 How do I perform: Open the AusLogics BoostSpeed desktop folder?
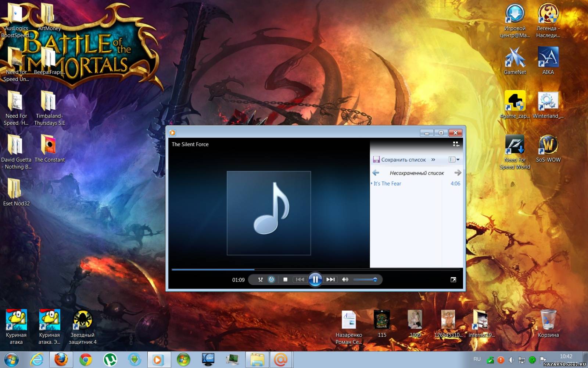16,21
